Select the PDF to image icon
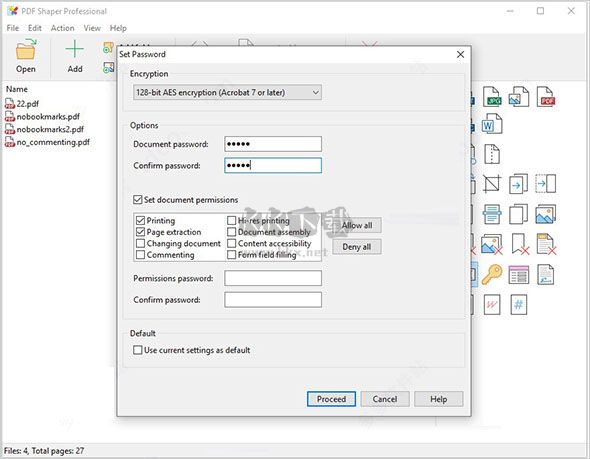590x459 pixels. click(519, 96)
